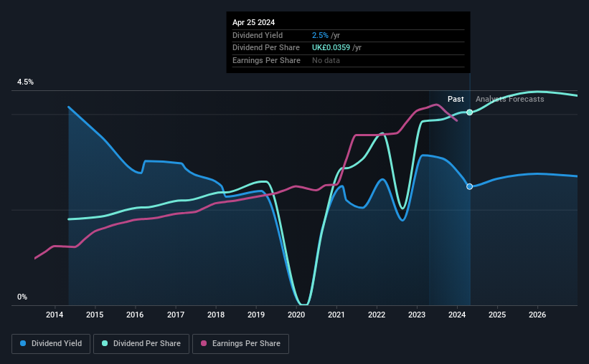Click the 2018 x-axis label
589x364 pixels.
pyautogui.click(x=216, y=315)
